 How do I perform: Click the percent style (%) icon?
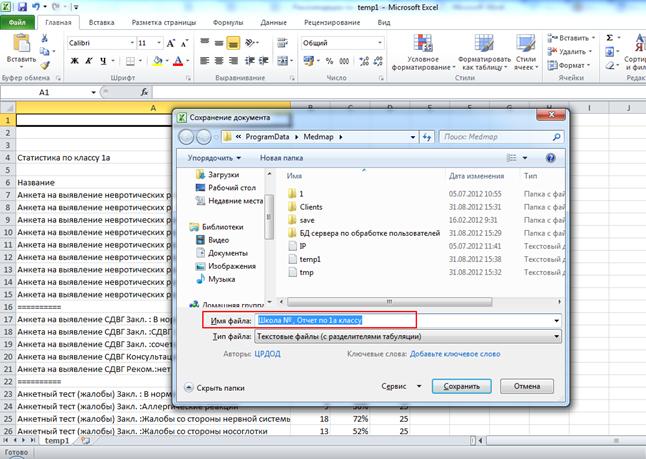(329, 61)
